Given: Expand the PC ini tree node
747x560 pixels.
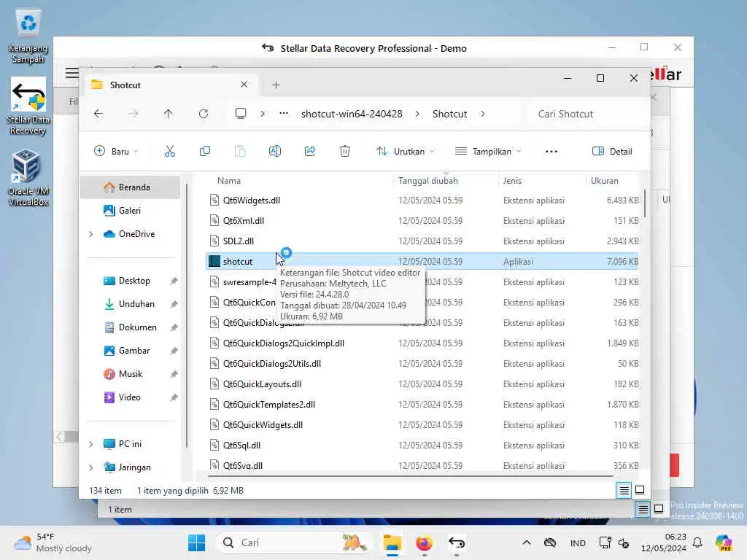Looking at the screenshot, I should tap(91, 444).
